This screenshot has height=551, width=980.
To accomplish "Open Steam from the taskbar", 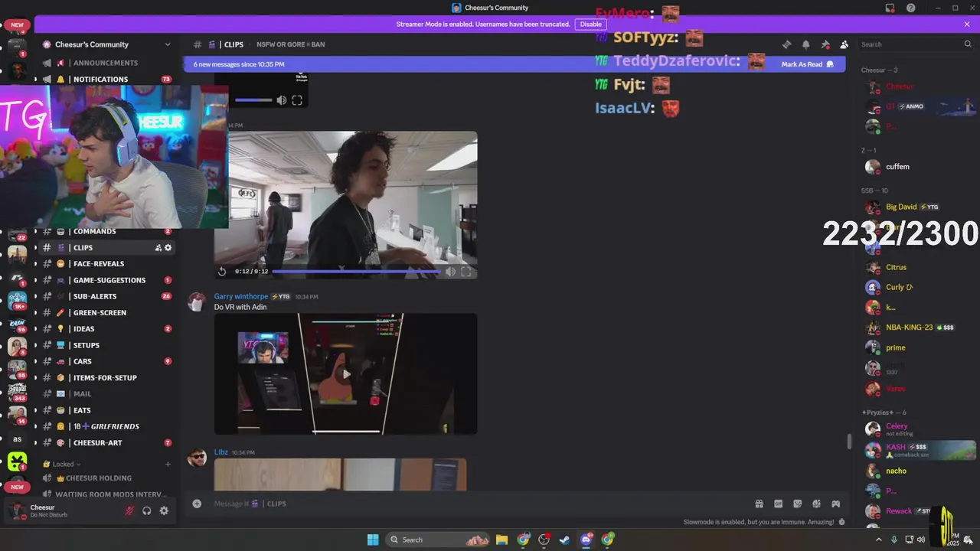I will [564, 540].
